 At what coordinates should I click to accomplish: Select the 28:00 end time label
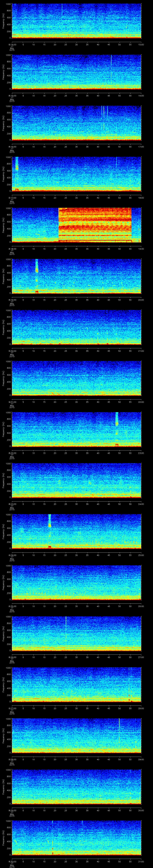click(141, 708)
